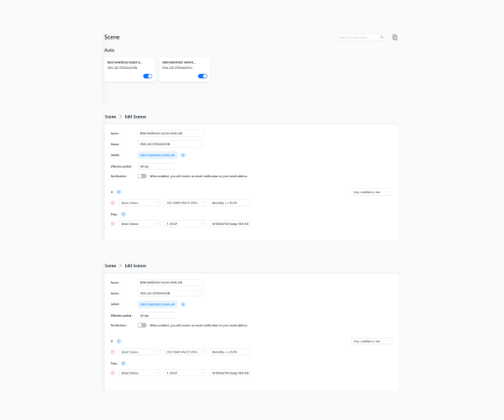Click the search magnifier icon for scene names
This screenshot has height=420, width=504.
[382, 37]
